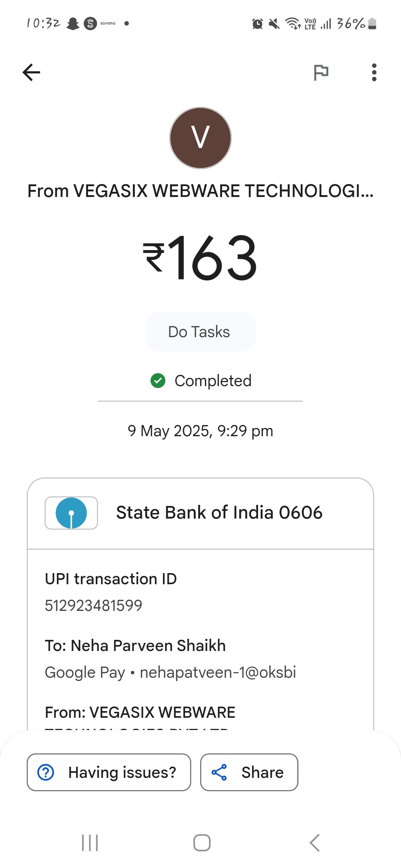This screenshot has width=401, height=868.
Task: Open Android recent apps navigation button
Action: (x=90, y=843)
